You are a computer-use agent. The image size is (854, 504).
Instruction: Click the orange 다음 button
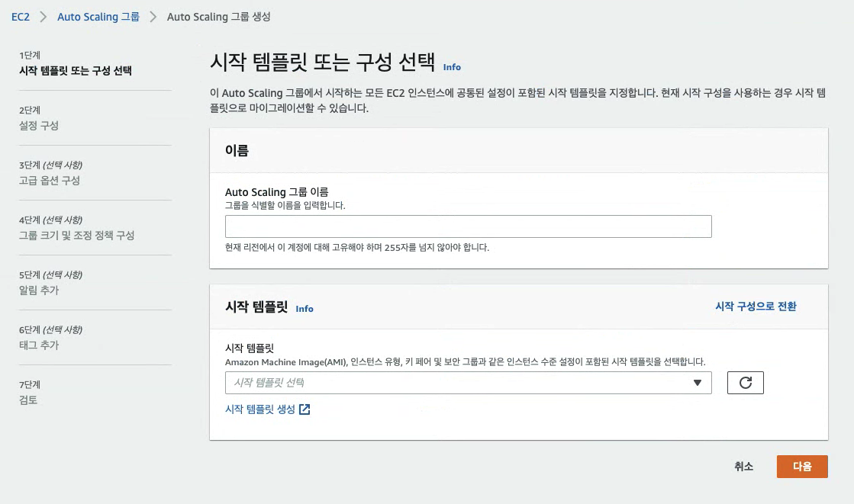point(801,467)
